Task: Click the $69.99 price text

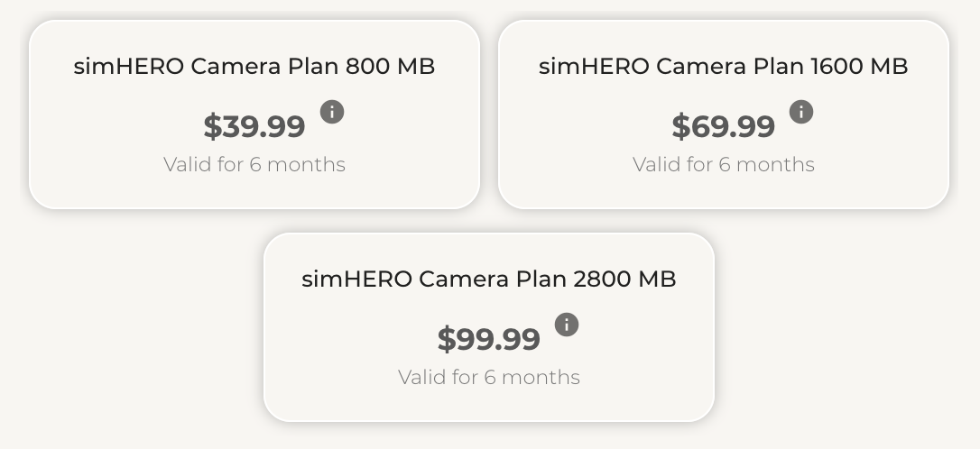Action: pos(724,126)
